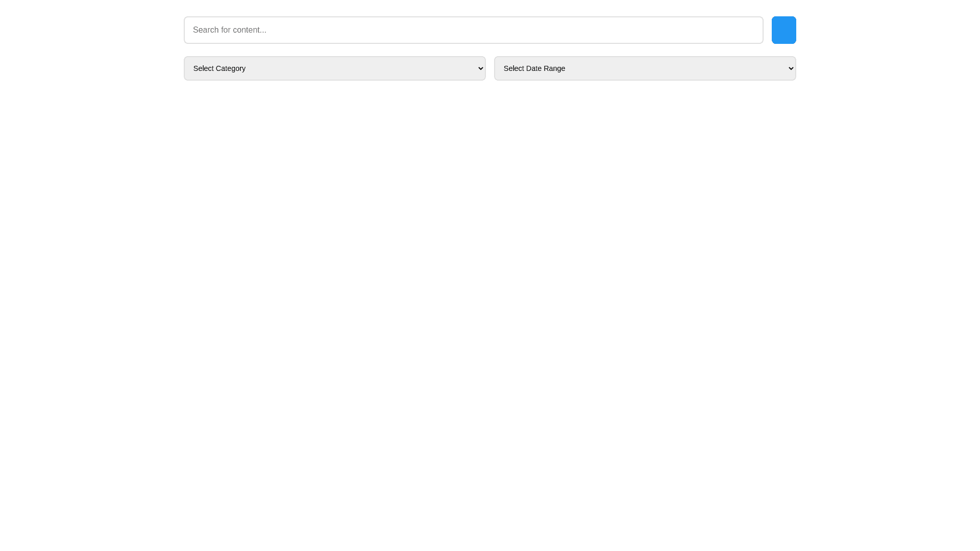Viewport: 980px width, 551px height.
Task: Select the blue colored square at top right
Action: 783,30
